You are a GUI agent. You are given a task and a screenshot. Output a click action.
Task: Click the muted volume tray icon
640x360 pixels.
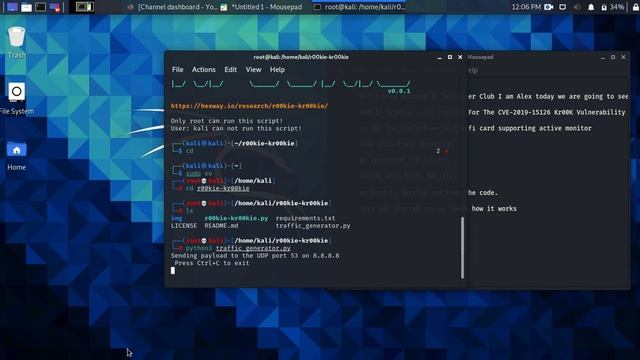coord(577,7)
